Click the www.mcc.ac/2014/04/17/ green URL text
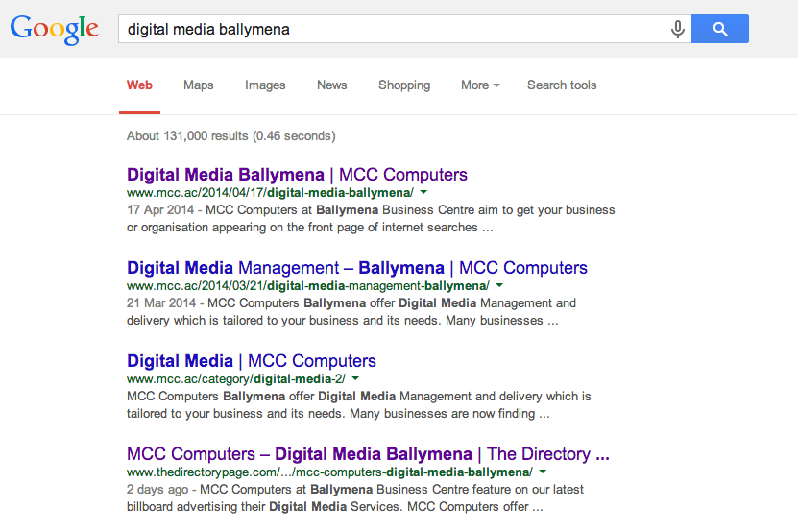798x532 pixels. (x=270, y=193)
